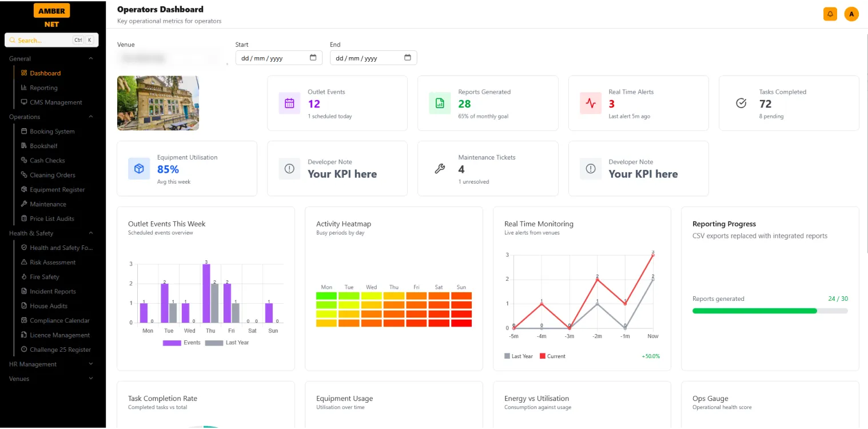Screen dimensions: 868x429
Task: Open the user avatar menu
Action: (851, 14)
